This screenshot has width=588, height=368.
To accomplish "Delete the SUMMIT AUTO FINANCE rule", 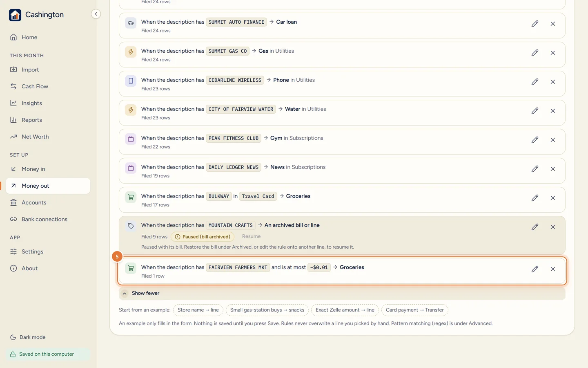I will (553, 24).
